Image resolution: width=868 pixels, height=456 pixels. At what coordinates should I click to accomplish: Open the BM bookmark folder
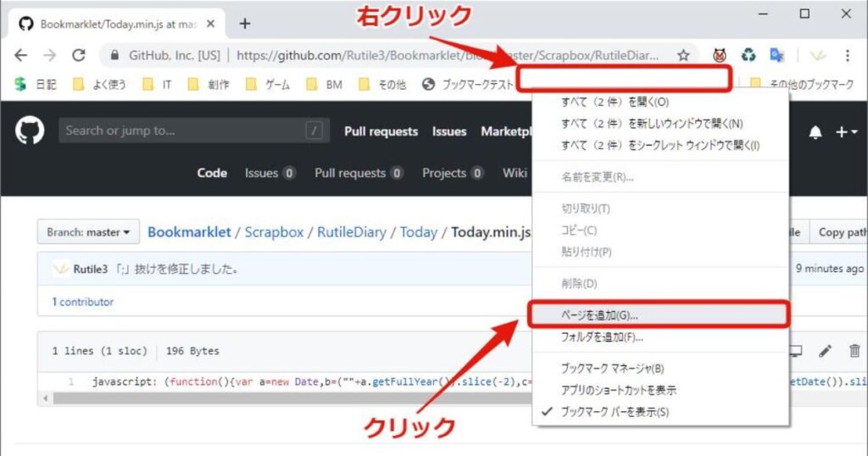(x=325, y=84)
